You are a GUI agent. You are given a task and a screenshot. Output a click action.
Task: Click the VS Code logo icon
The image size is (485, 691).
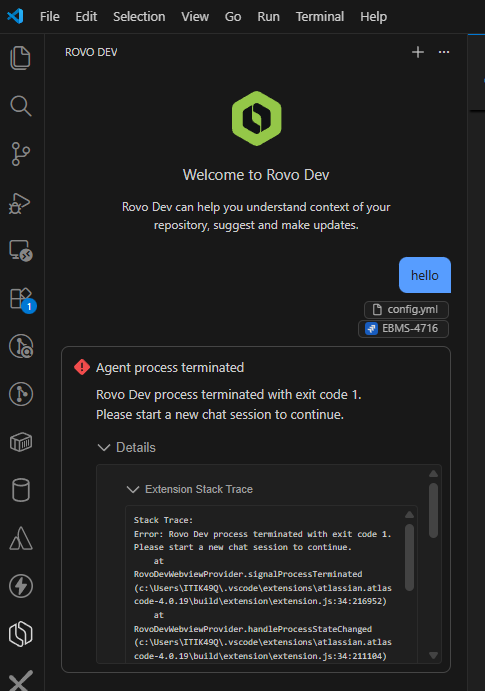click(15, 16)
